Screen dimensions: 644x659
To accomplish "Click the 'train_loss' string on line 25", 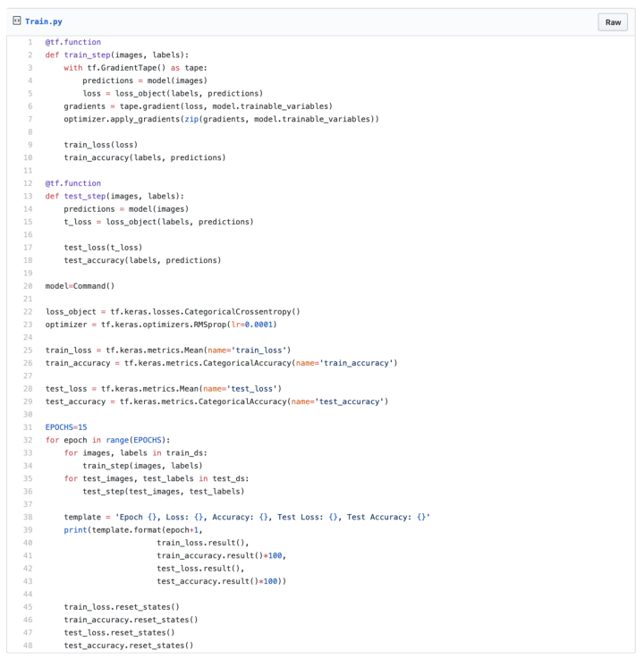I will pyautogui.click(x=259, y=351).
